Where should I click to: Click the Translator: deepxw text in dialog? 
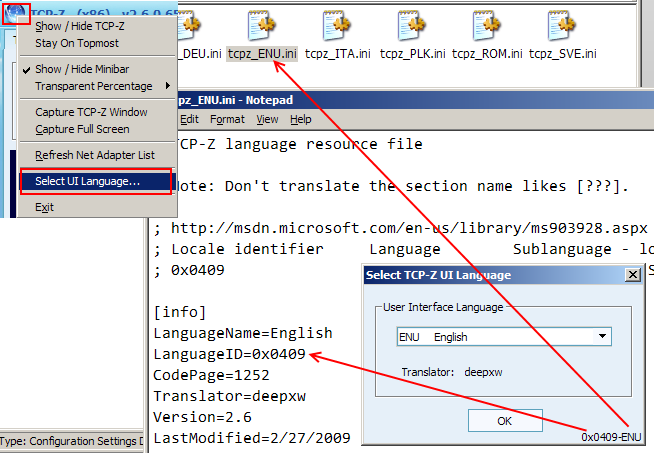(452, 372)
